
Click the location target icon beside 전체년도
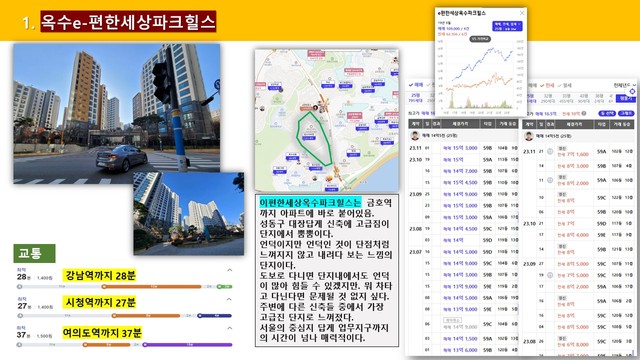pos(632,91)
